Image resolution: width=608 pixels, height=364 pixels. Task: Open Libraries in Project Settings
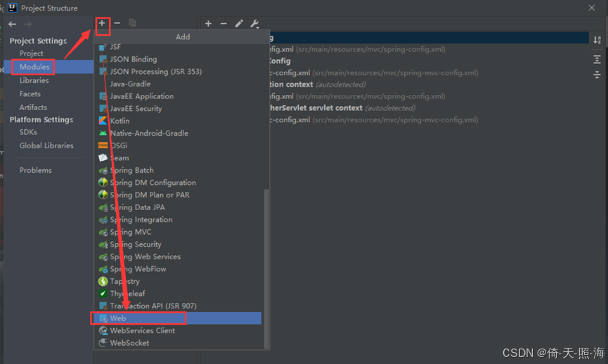click(x=34, y=80)
